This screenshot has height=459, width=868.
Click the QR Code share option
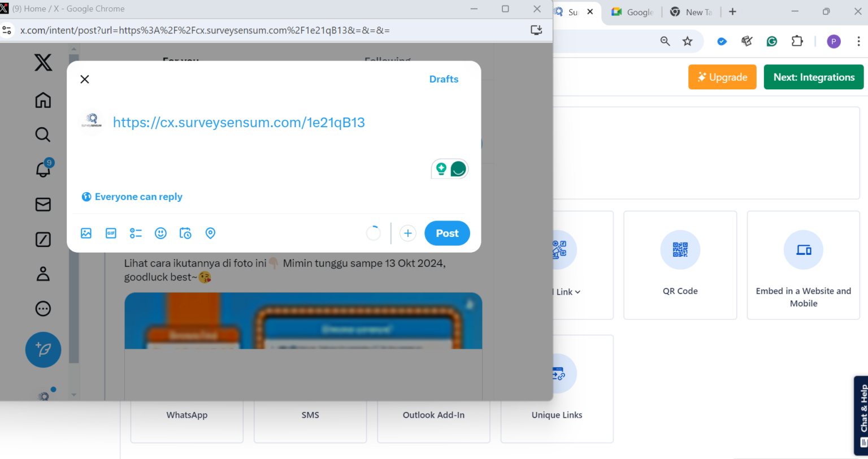(x=680, y=265)
